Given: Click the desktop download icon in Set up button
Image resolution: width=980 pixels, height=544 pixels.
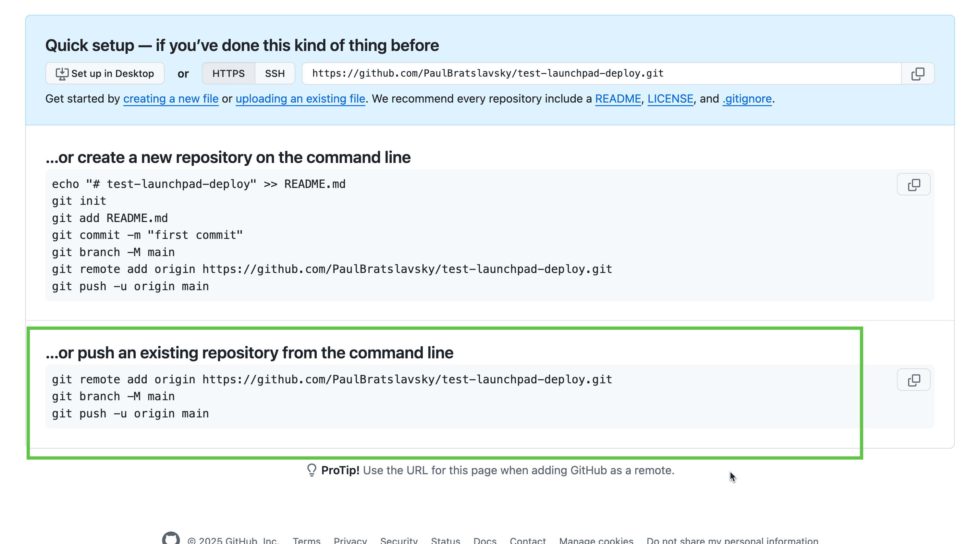Looking at the screenshot, I should point(62,74).
